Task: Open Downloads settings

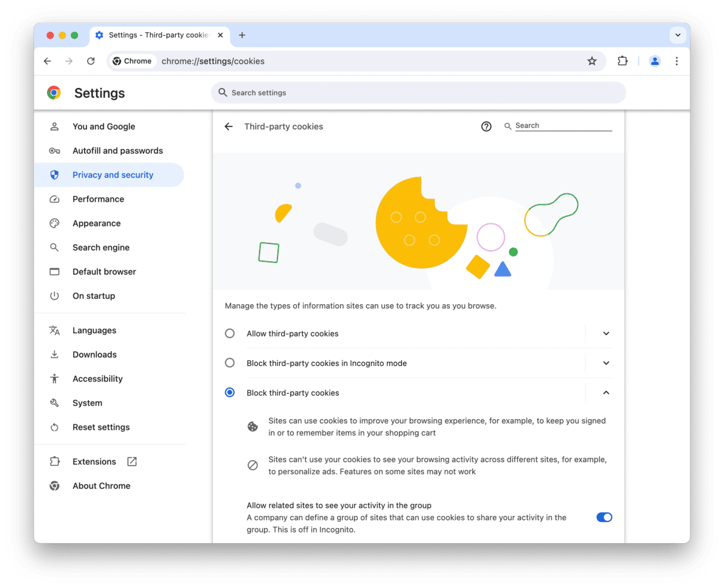Action: (x=109, y=355)
